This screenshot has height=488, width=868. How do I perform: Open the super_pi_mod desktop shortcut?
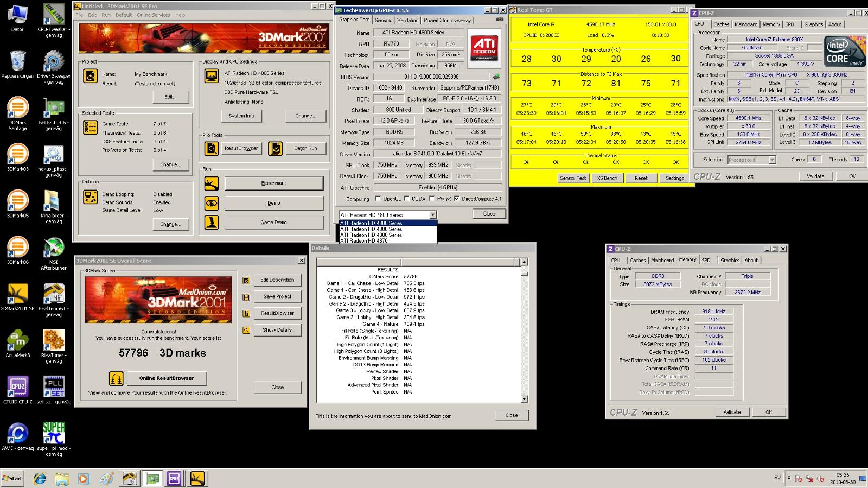pos(53,440)
